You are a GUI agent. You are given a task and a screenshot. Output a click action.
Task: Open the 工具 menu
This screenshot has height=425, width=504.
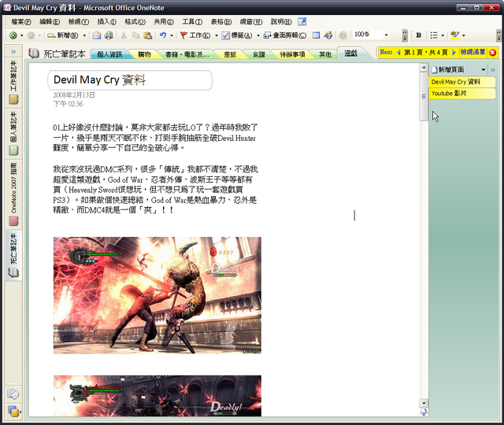click(192, 21)
